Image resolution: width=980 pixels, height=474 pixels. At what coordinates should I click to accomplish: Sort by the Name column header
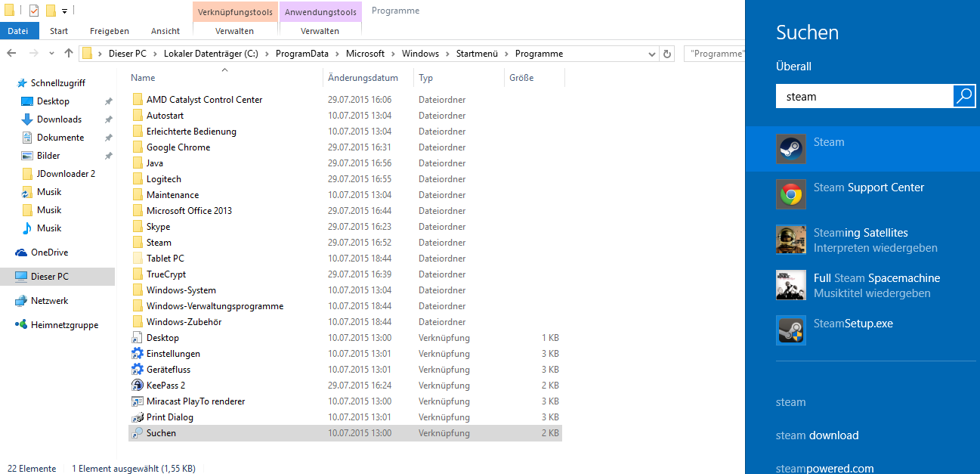point(224,77)
